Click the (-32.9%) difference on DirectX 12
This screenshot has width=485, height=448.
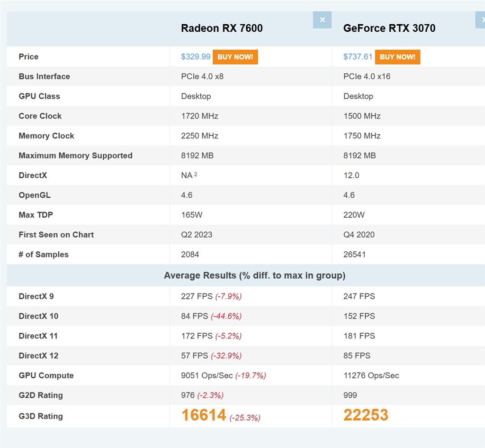pos(226,356)
